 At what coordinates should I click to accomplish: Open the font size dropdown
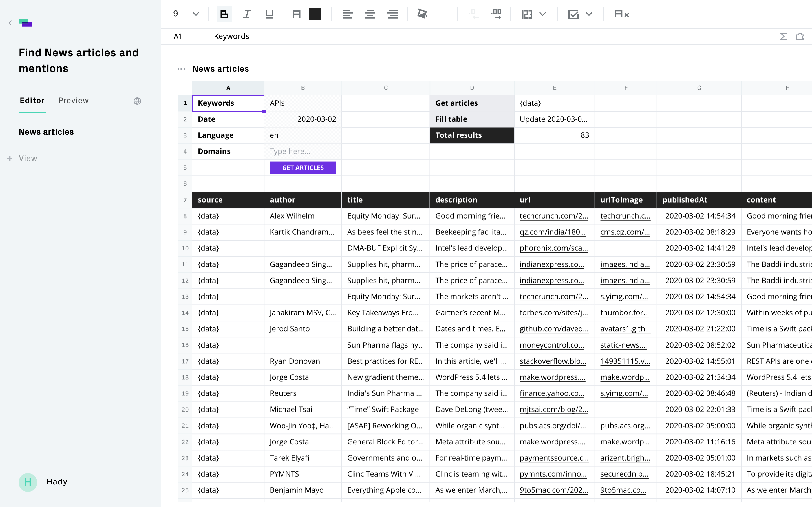pos(196,14)
